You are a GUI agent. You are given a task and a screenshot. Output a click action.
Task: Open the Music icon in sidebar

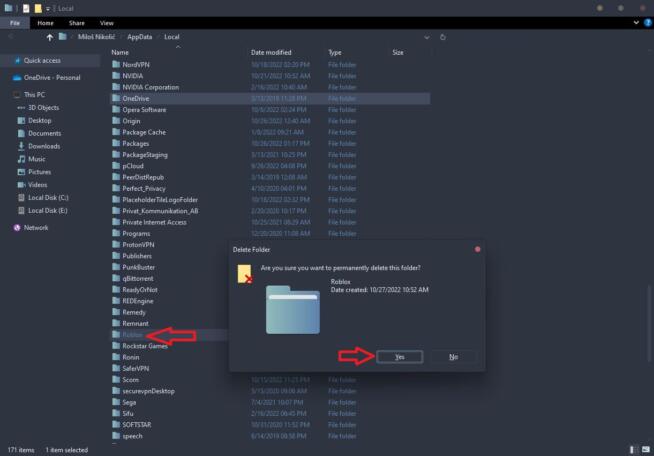pyautogui.click(x=20, y=159)
